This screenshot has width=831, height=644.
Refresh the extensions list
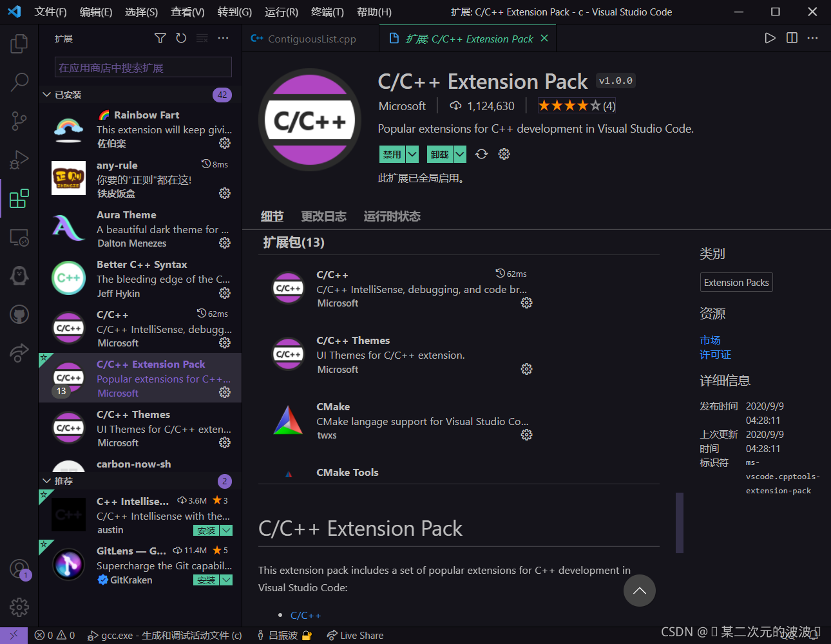181,39
